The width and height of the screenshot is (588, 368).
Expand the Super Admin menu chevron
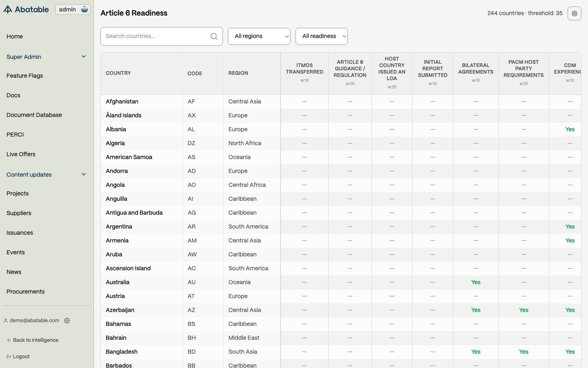click(x=84, y=57)
